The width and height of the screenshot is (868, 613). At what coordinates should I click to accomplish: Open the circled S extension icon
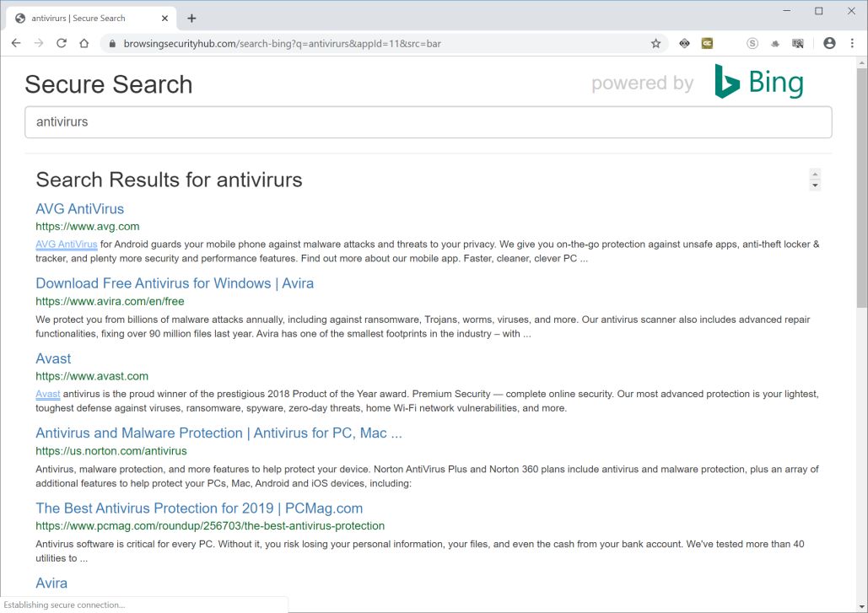[752, 43]
